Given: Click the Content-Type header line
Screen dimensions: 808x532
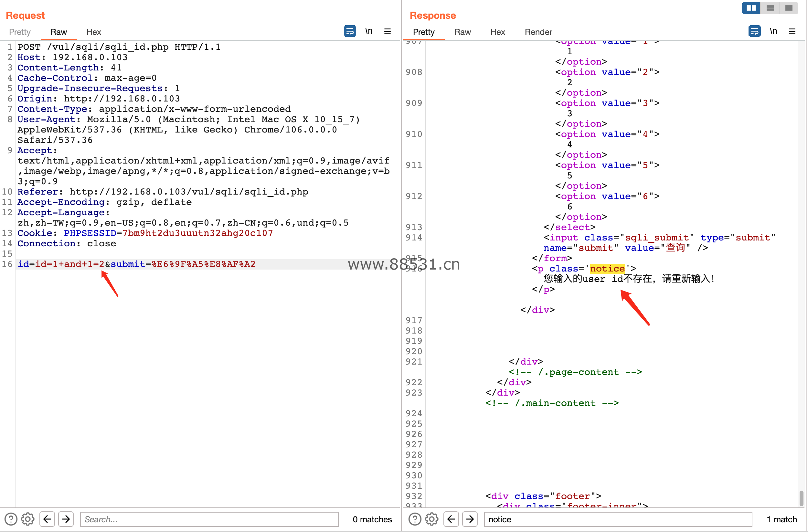Looking at the screenshot, I should [x=154, y=109].
